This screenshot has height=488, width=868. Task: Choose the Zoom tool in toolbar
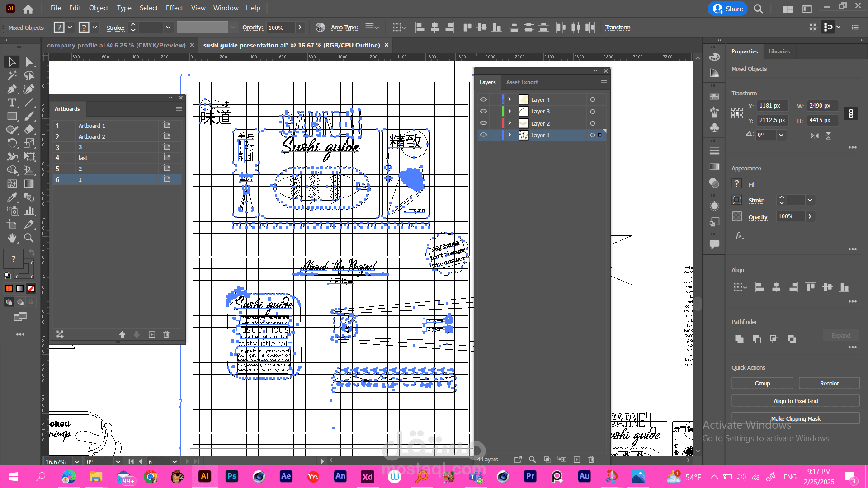click(29, 238)
